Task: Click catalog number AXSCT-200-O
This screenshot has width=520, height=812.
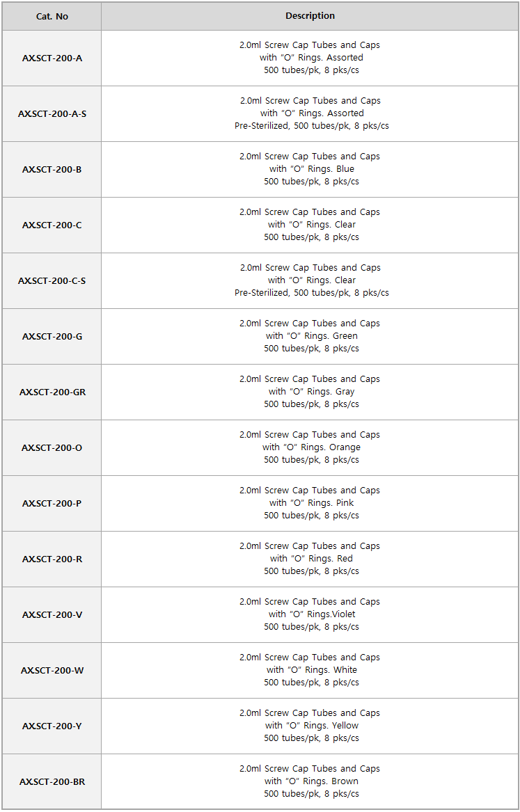Action: point(52,448)
